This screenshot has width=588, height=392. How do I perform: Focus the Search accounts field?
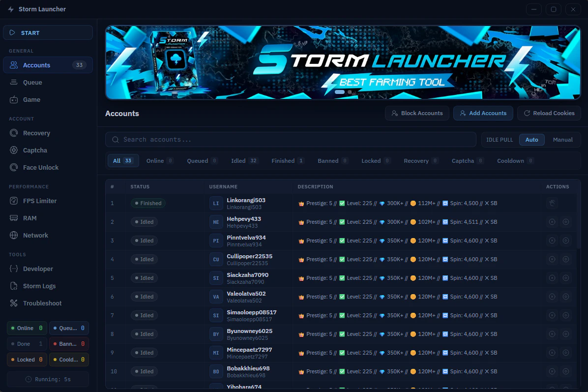(x=291, y=140)
